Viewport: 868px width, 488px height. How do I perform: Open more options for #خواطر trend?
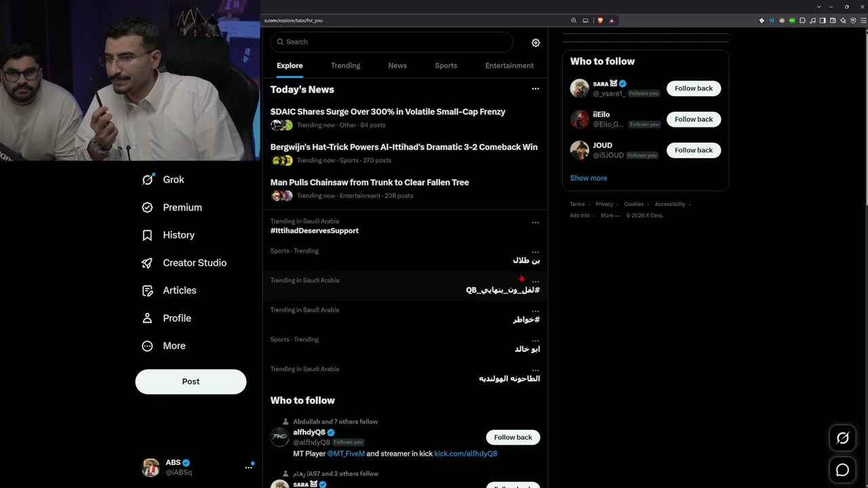tap(535, 310)
